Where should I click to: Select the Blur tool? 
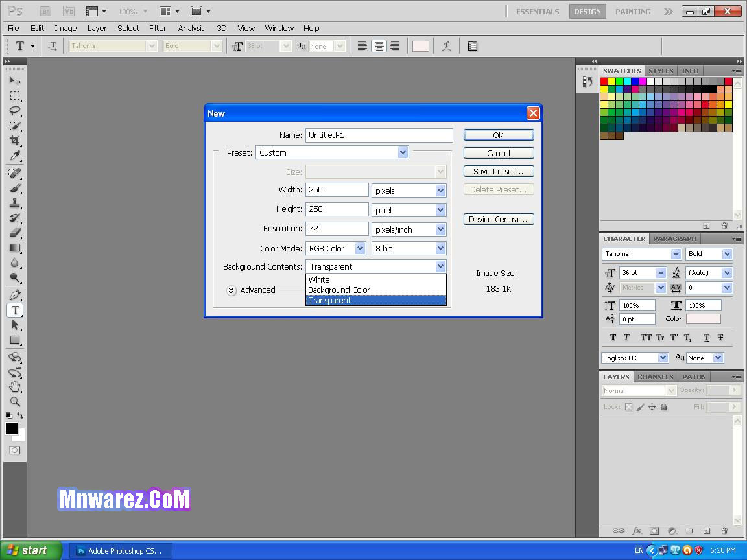[x=15, y=263]
